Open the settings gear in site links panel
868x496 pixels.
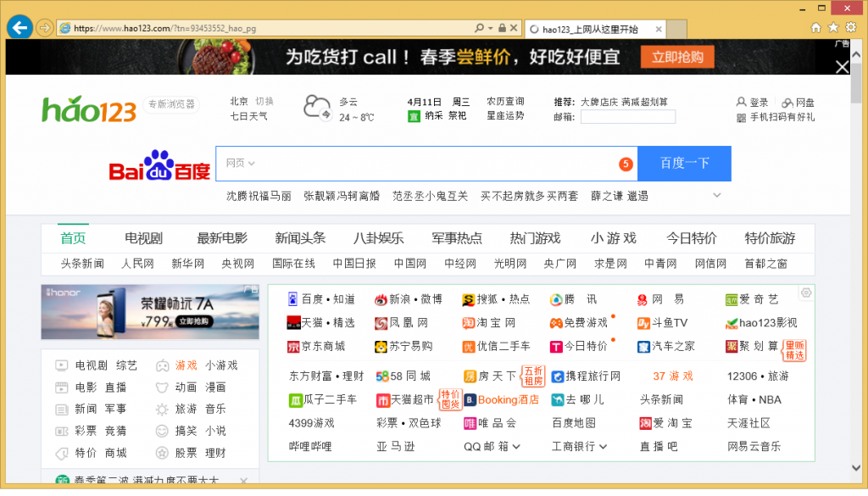tap(805, 293)
